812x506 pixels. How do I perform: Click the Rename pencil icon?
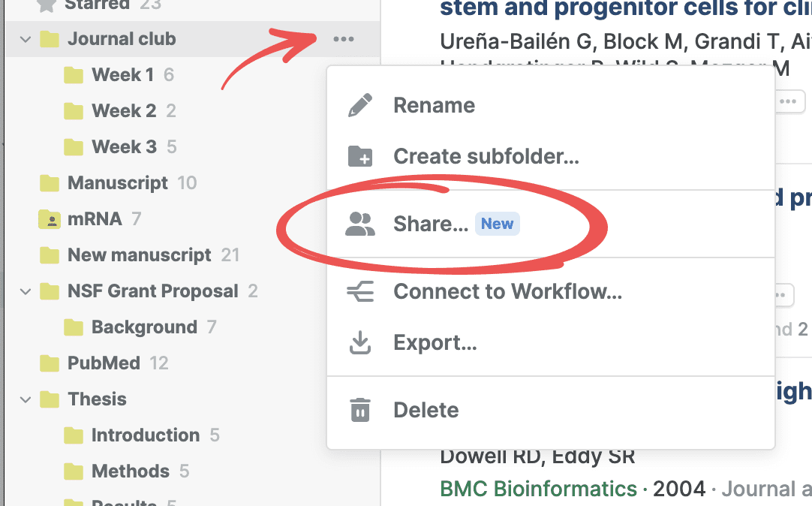click(x=360, y=105)
